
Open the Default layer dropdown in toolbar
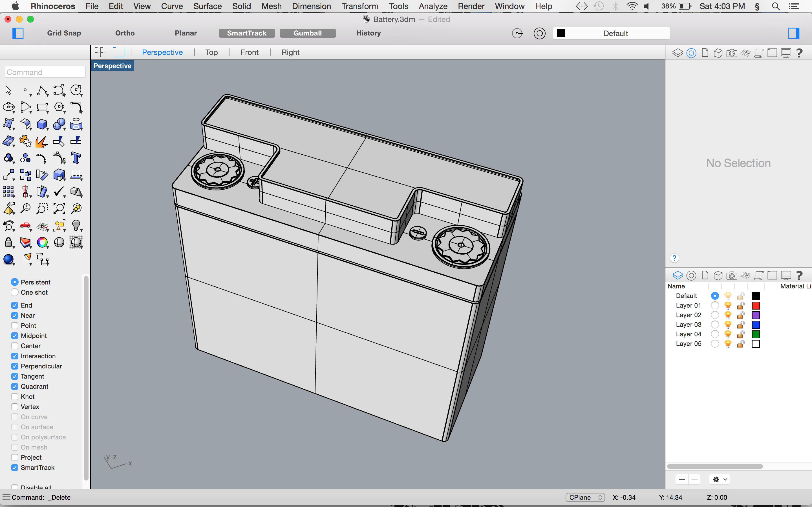pos(611,33)
